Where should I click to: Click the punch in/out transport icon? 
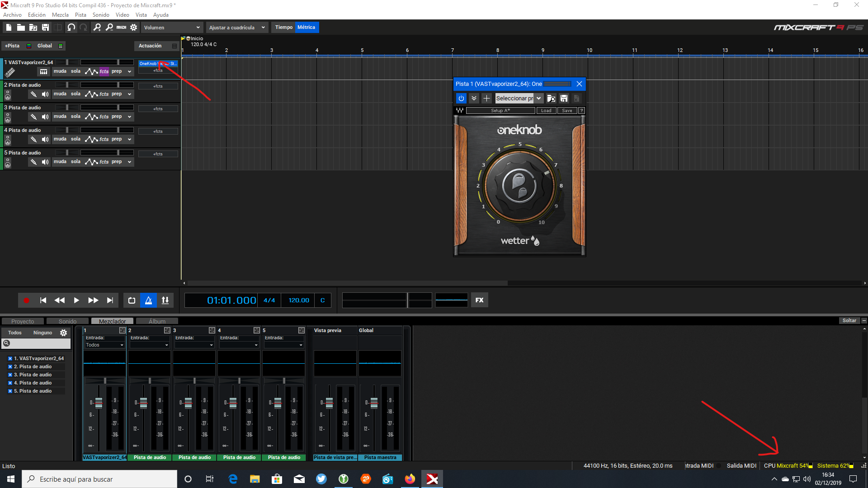(165, 300)
